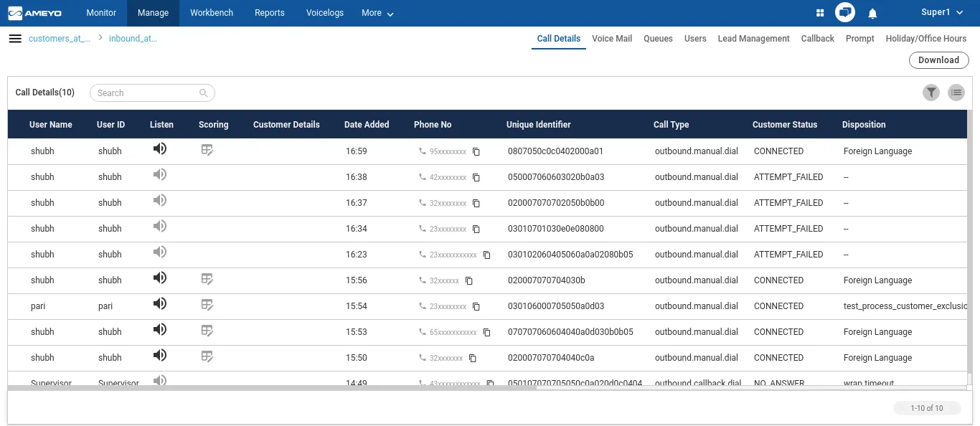Copy the phone number in pari's row
Screen dimensions: 980x426
(476, 306)
